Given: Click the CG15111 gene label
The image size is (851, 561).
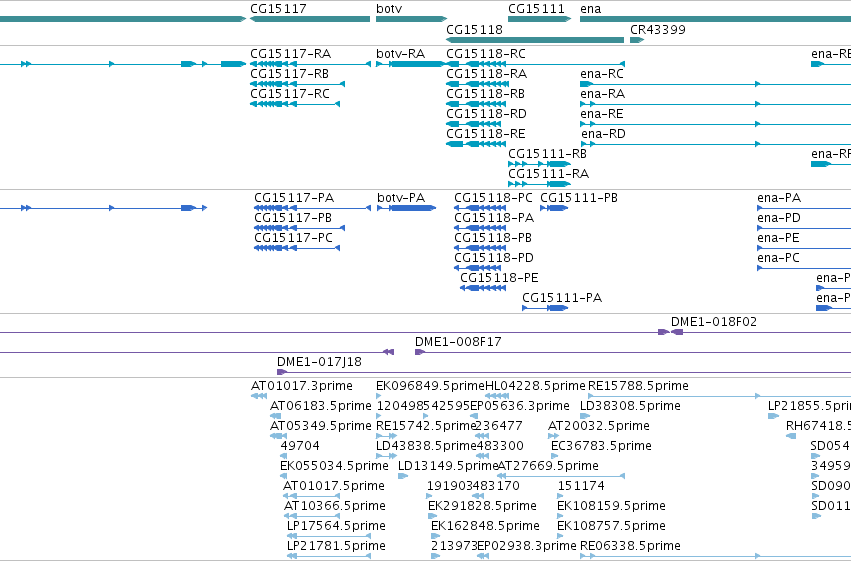Looking at the screenshot, I should point(536,9).
